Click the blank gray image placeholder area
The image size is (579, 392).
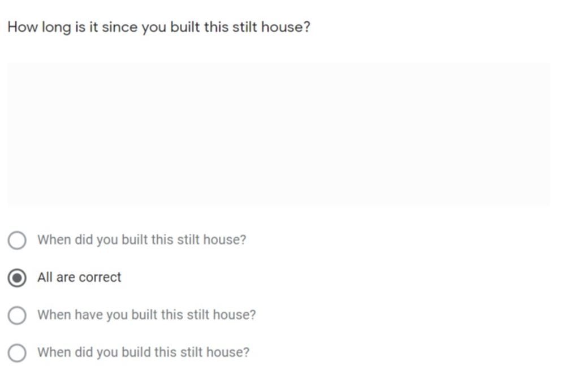(x=278, y=134)
